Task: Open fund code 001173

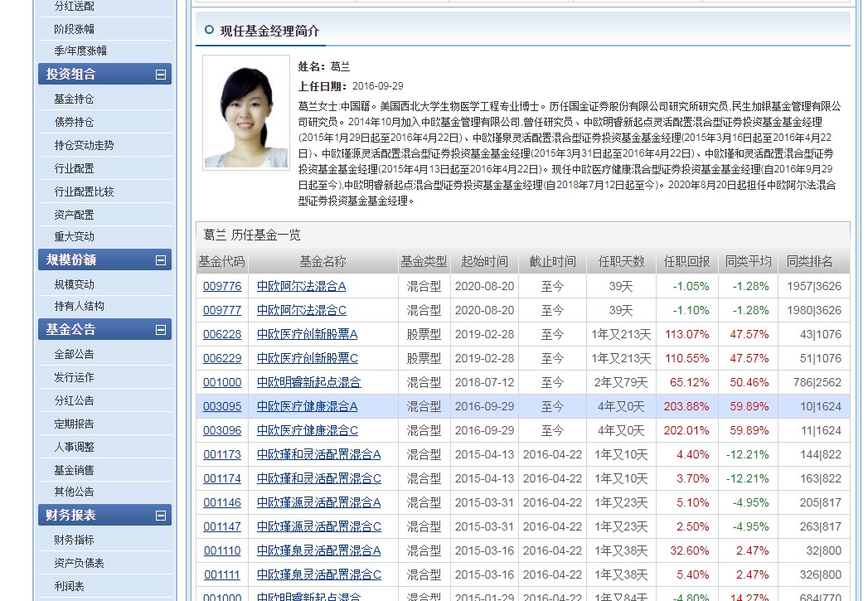Action: click(x=222, y=455)
